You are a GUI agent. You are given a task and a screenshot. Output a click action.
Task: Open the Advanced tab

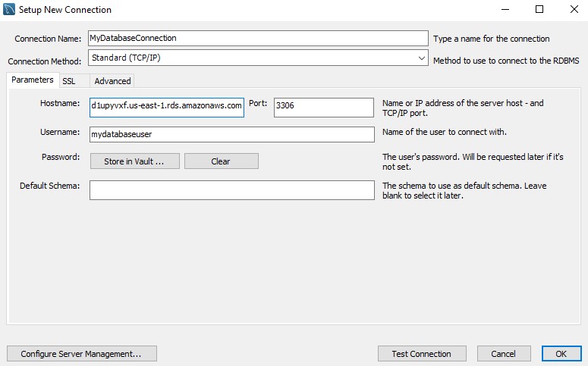click(112, 81)
